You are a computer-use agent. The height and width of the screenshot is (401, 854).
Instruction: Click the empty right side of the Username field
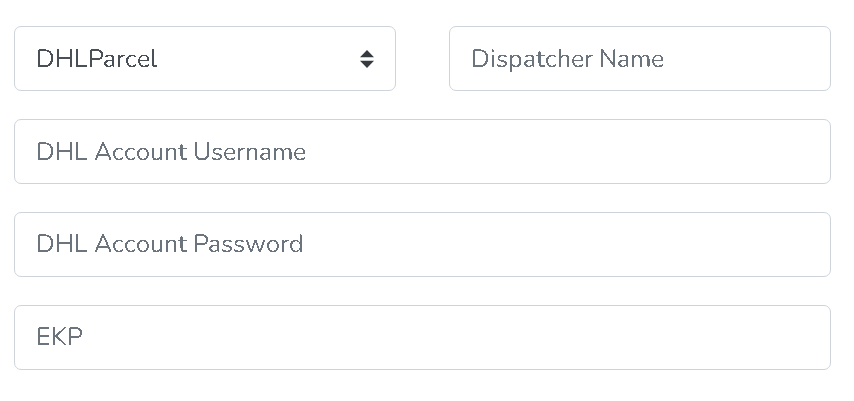700,152
